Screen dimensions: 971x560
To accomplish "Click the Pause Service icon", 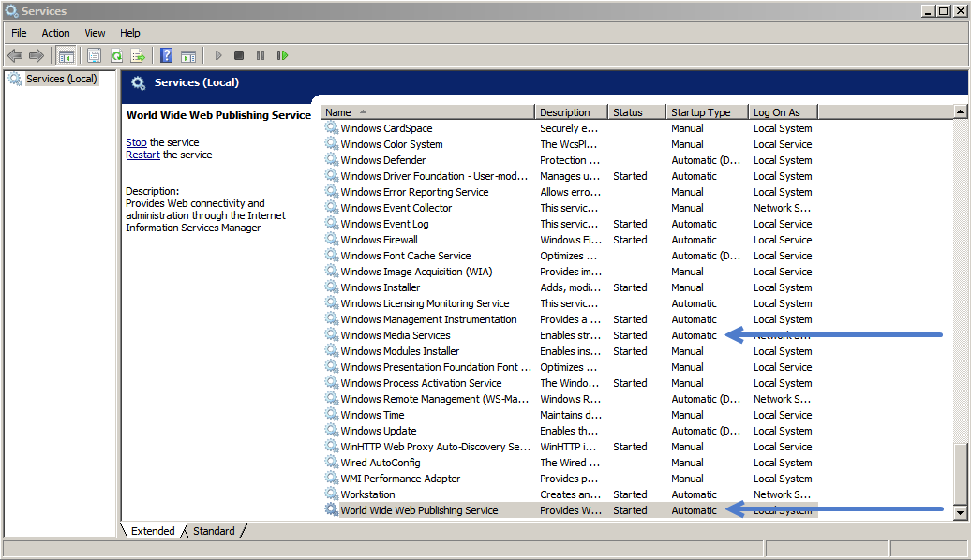I will [261, 55].
